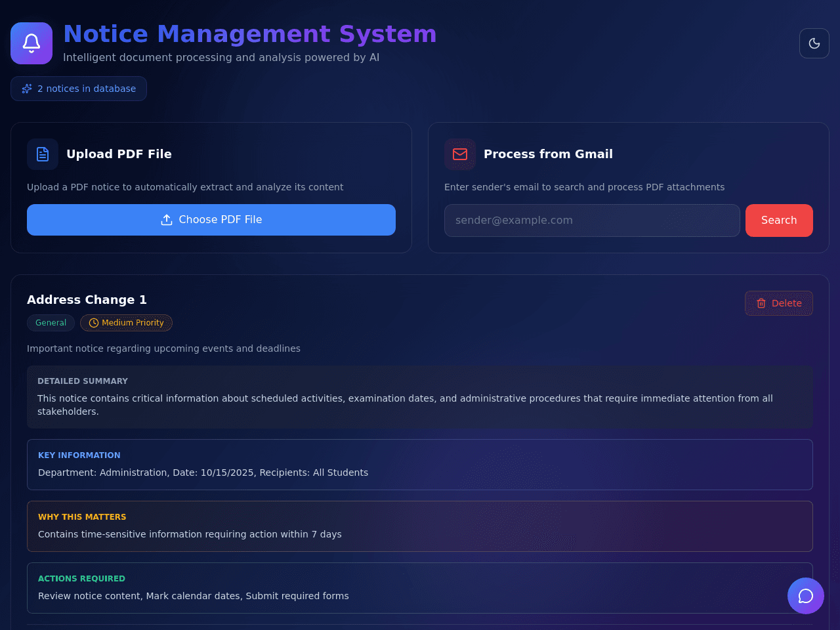Click the ACTIONS REQUIRED label

[x=81, y=579]
